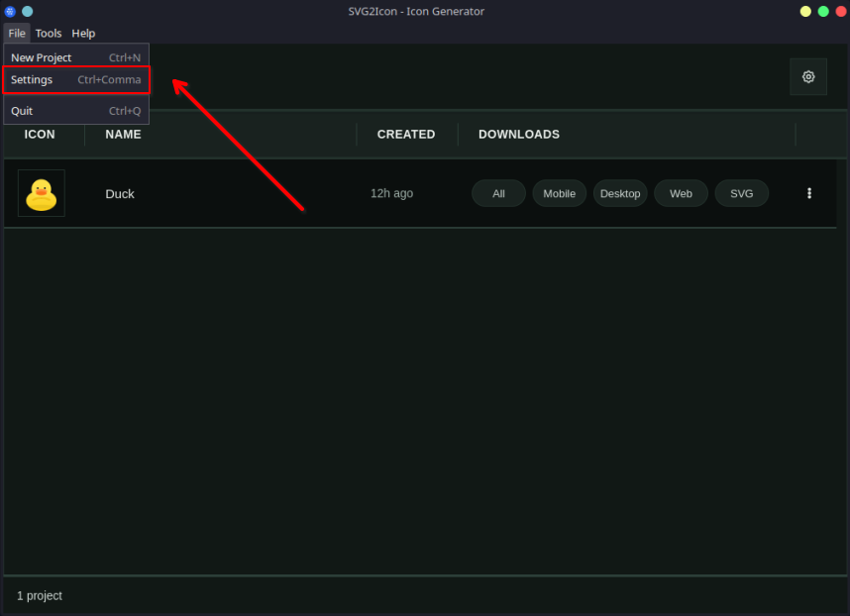This screenshot has width=850, height=616.
Task: Select the Duck project name
Action: click(x=120, y=193)
